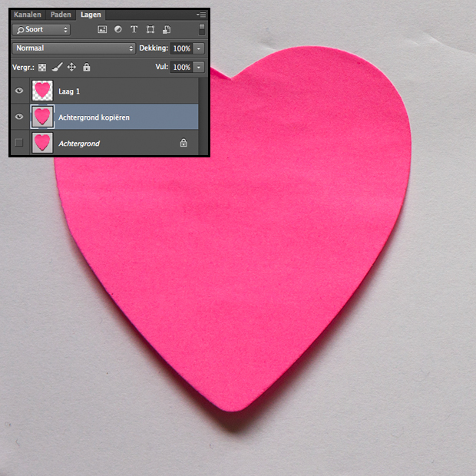
Task: Open the Vul fill slider arrow
Action: (x=199, y=67)
